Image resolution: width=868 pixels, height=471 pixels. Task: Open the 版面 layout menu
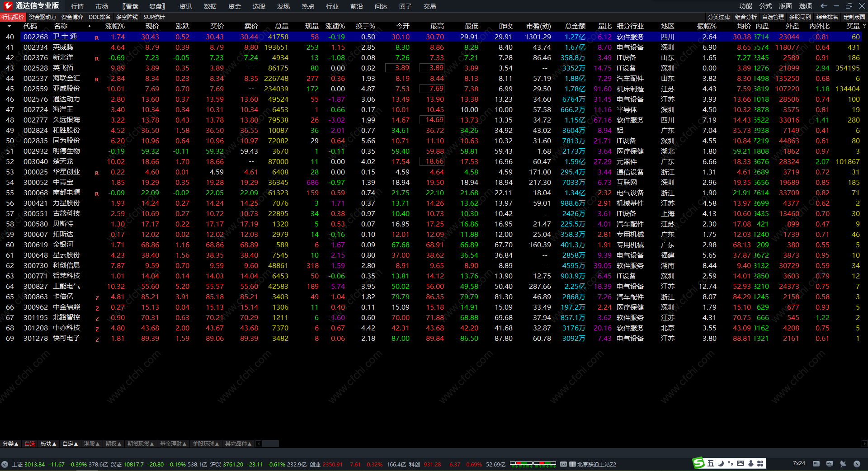coord(786,6)
